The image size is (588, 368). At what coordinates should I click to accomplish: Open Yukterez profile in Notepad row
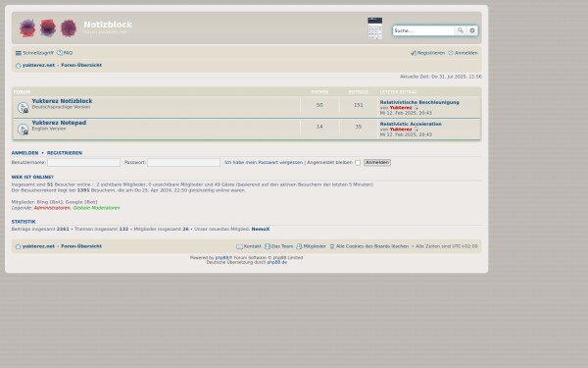tap(401, 130)
